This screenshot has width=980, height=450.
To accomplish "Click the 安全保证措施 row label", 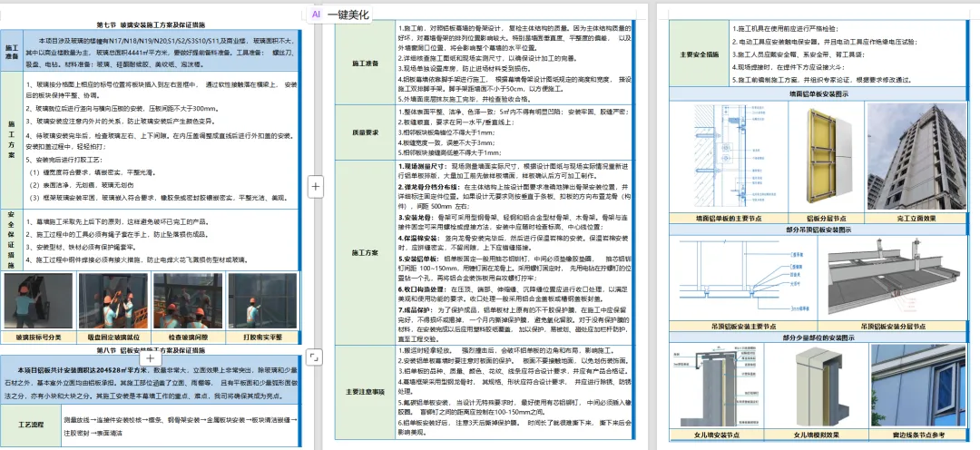I will coord(11,239).
